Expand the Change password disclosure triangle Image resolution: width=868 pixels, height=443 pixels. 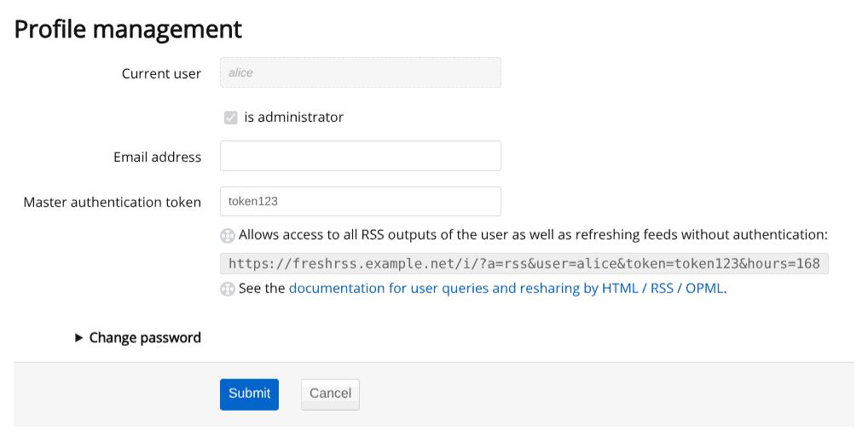click(79, 338)
